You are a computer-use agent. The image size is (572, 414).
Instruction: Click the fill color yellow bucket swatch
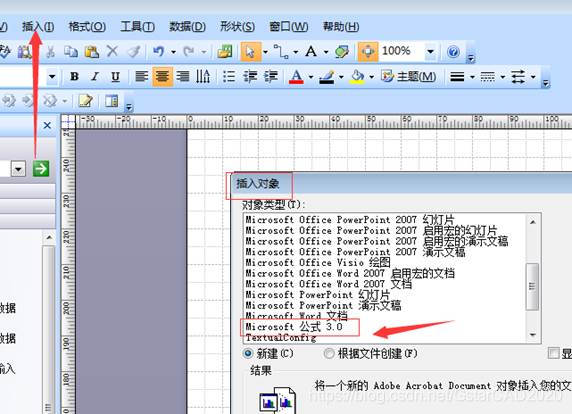(357, 77)
